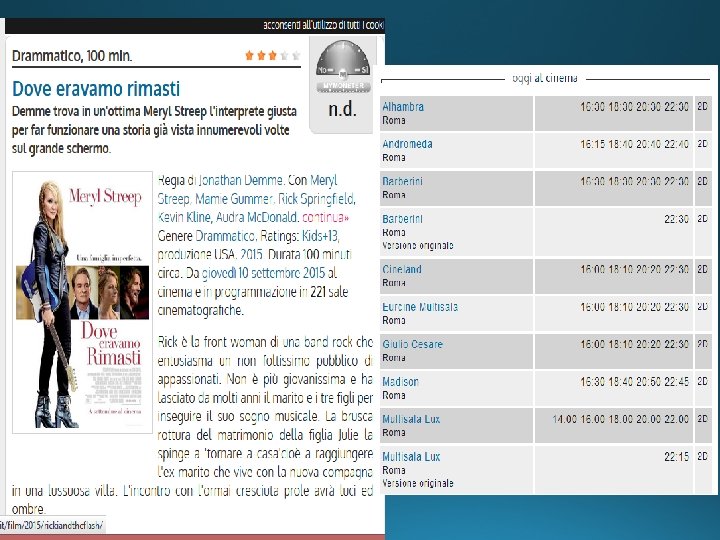The image size is (720, 540).
Task: Click the continua» cast link
Action: (326, 217)
